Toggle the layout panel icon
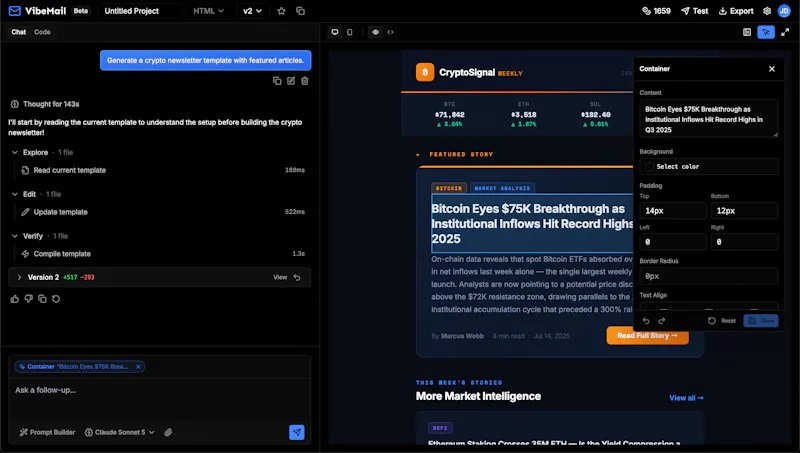 pyautogui.click(x=747, y=32)
